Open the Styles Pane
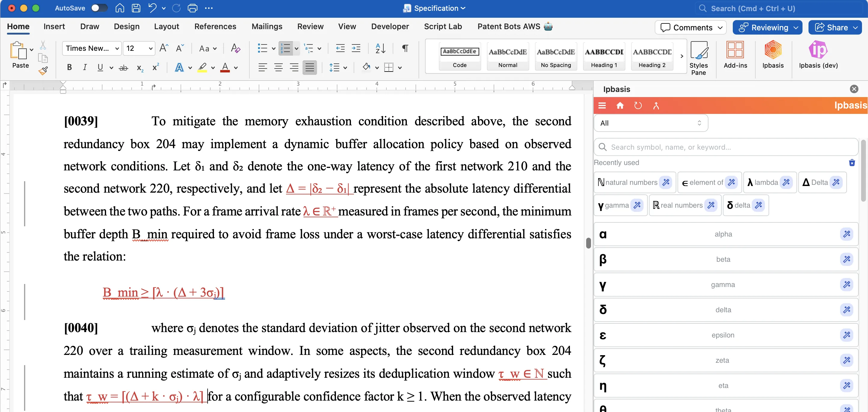Screen dimensions: 868x412 click(x=699, y=58)
